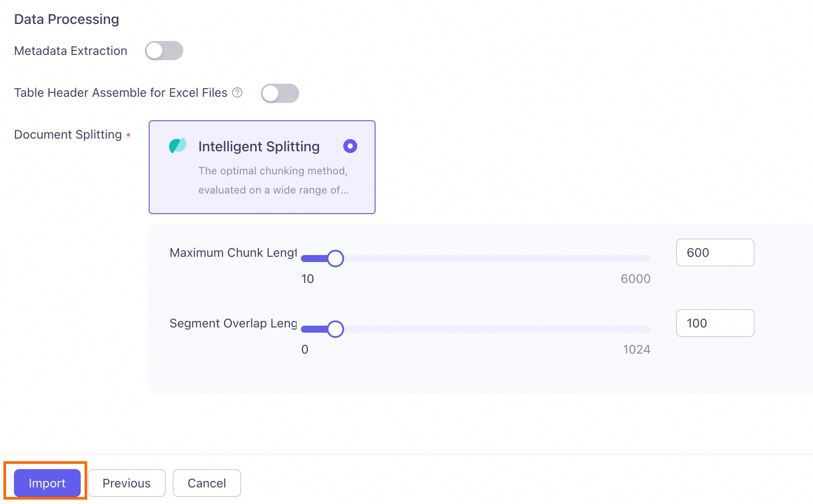Viewport: 813px width, 504px height.
Task: Click the Segment Overlap Length label
Action: coord(233,323)
